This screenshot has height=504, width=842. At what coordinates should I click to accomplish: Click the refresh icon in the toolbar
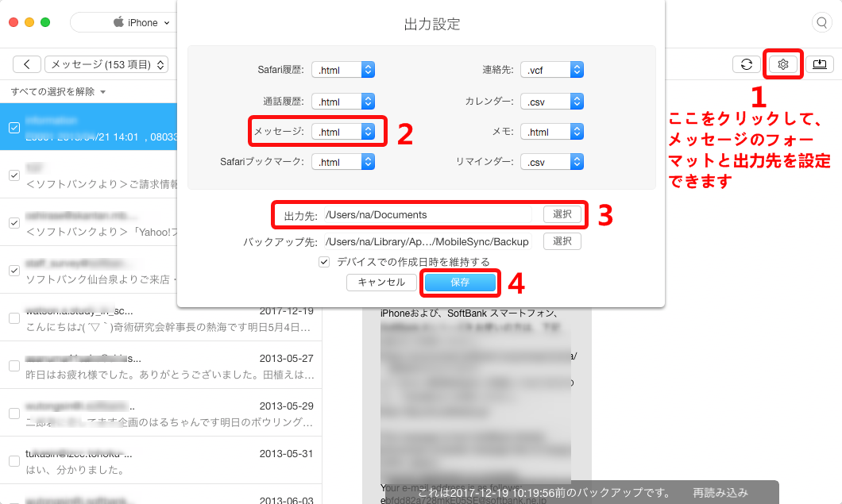747,64
